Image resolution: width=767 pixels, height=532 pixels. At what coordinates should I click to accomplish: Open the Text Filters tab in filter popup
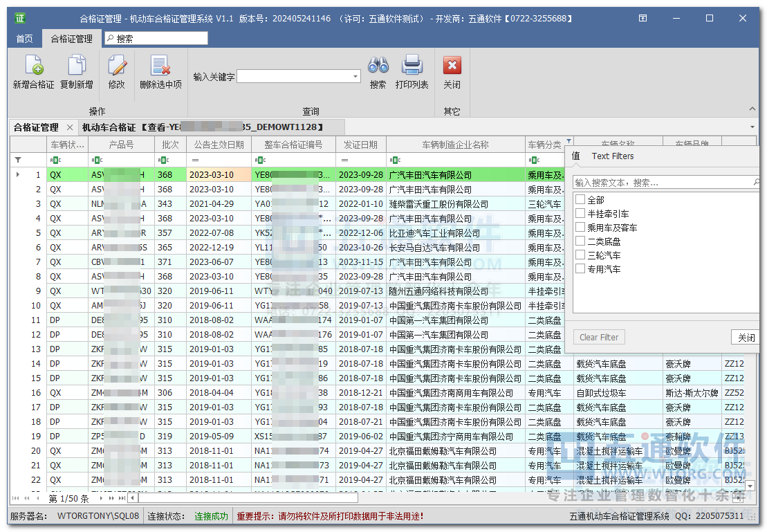[612, 156]
